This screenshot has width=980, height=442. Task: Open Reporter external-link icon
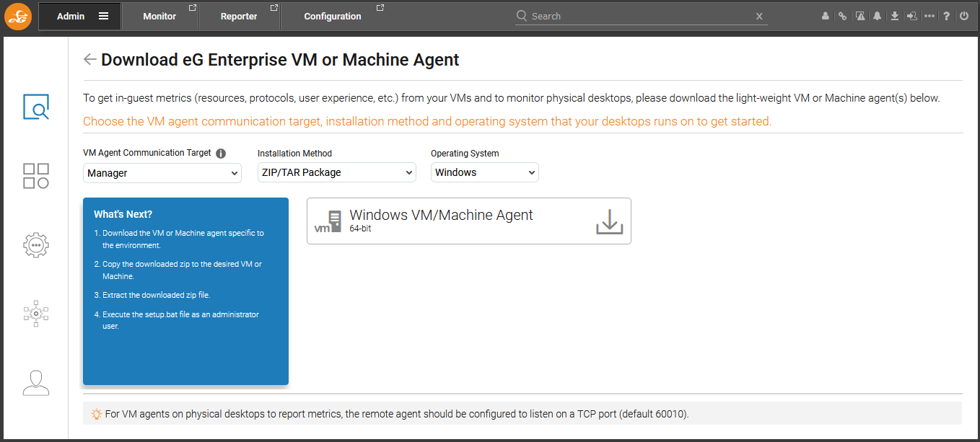[x=274, y=8]
